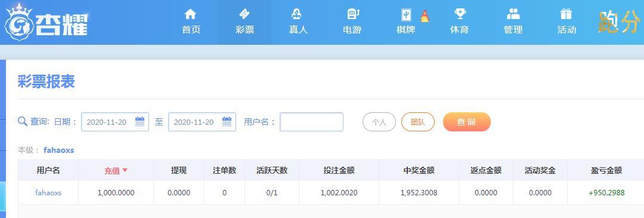
Task: Click the 返点金额 column header
Action: 486,170
